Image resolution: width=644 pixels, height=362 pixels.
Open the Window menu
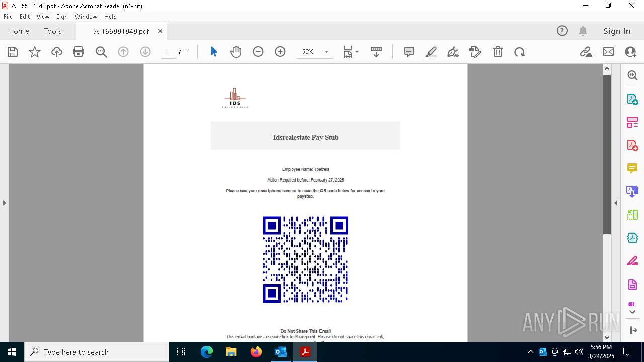tap(86, 17)
